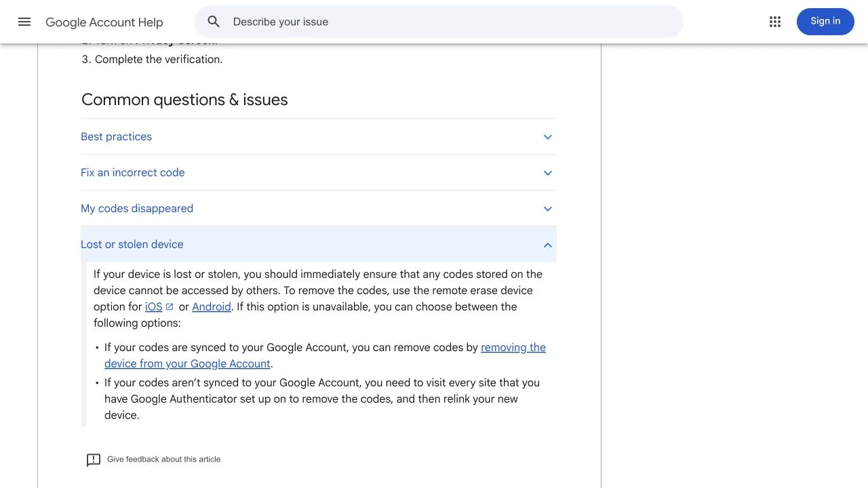Click Lost or stolen device title text
Screen dimensions: 868x488
[132, 245]
